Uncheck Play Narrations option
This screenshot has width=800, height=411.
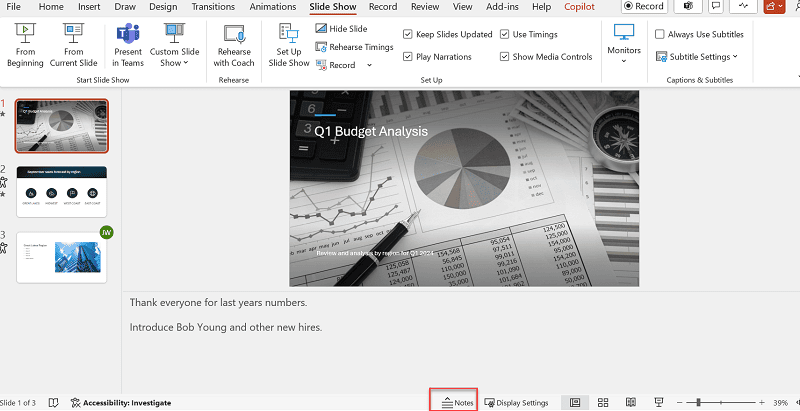[x=408, y=57]
